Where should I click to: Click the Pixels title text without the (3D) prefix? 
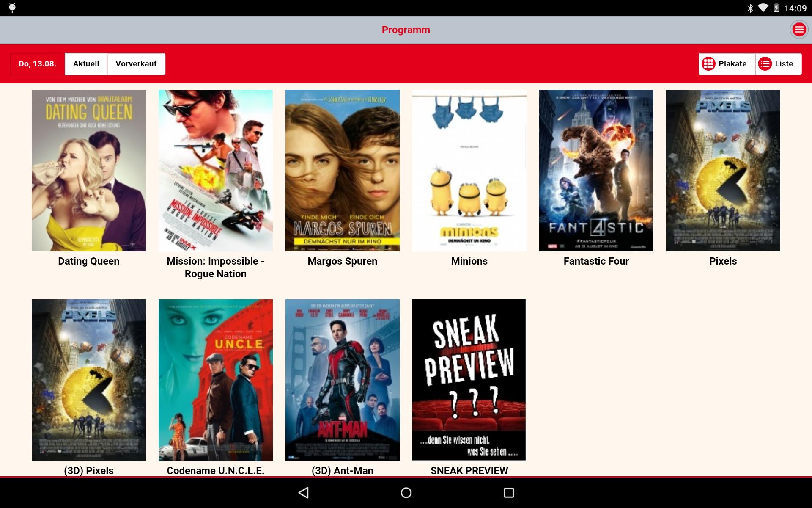click(723, 261)
